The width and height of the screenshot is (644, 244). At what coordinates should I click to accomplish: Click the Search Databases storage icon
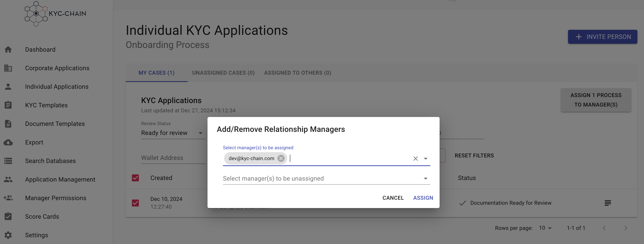(8, 161)
